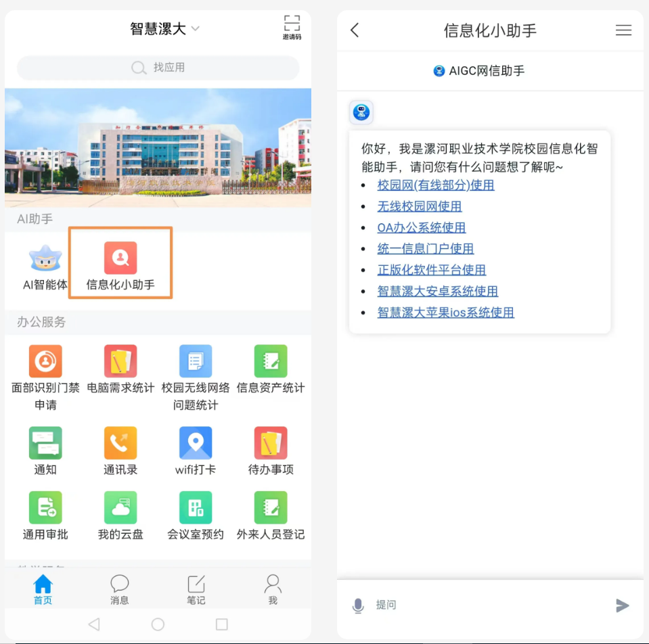Tap the 会议室预约 icon

196,508
